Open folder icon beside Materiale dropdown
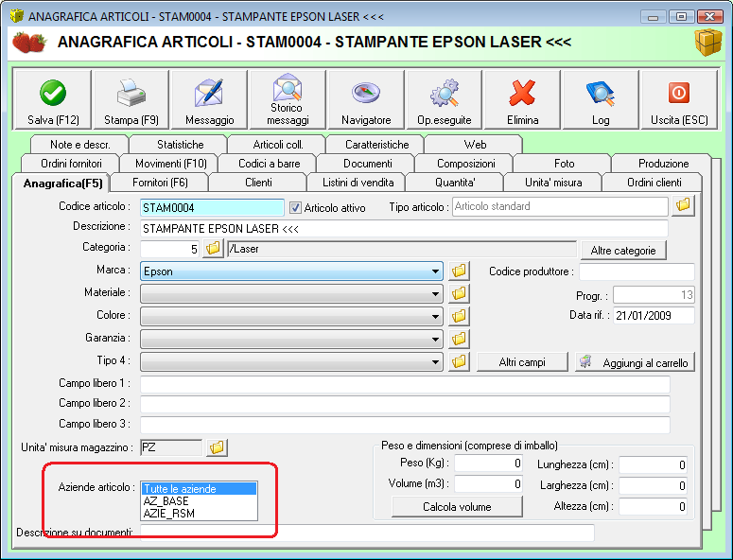This screenshot has width=733, height=560. point(459,293)
